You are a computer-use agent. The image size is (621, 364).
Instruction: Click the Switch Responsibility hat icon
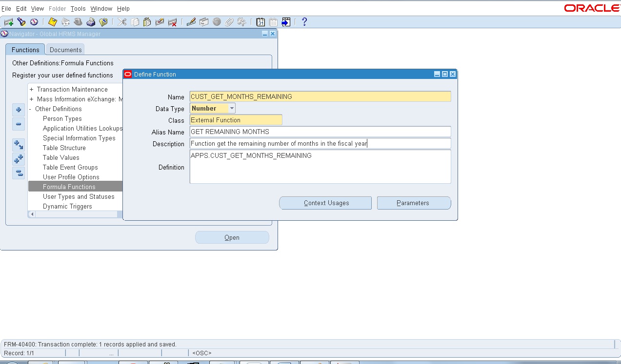[x=78, y=22]
